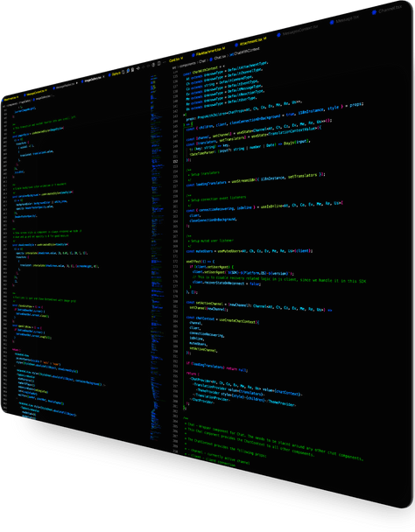This screenshot has width=415, height=532.
Task: Select the MessageReplies.tsx tab in left group
Action: (x=66, y=86)
